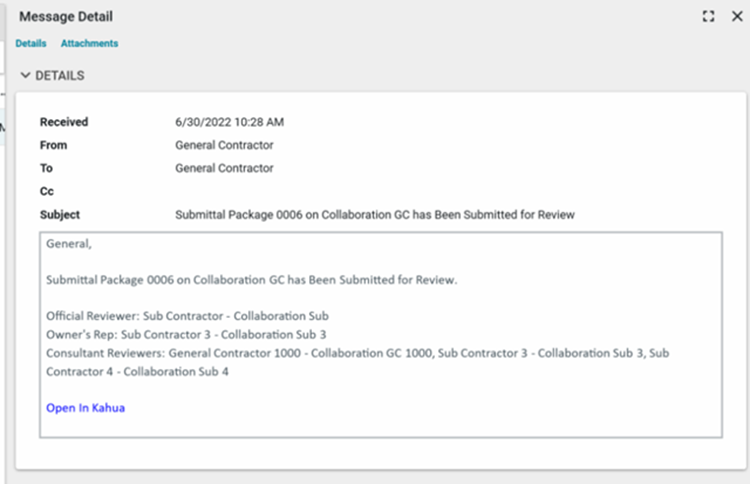Click the Subject line text value
The image size is (750, 484).
pyautogui.click(x=374, y=215)
